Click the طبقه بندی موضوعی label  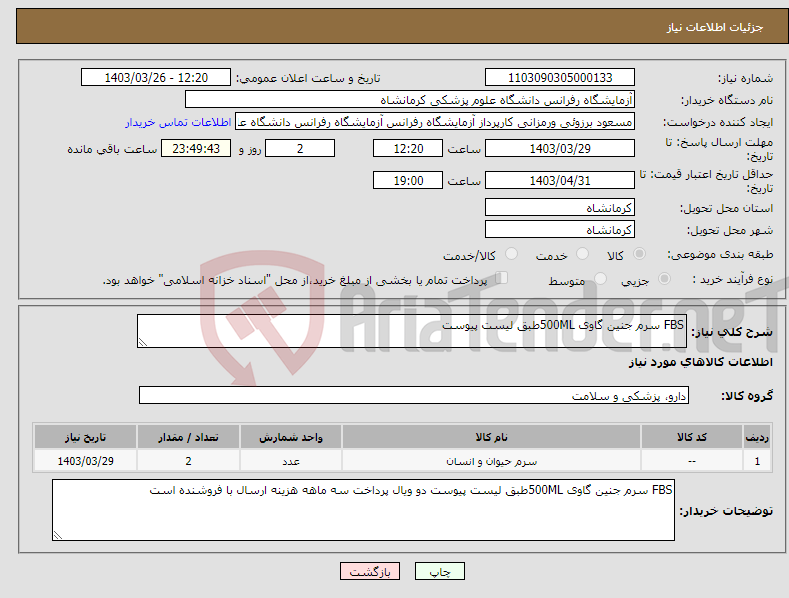[720, 254]
